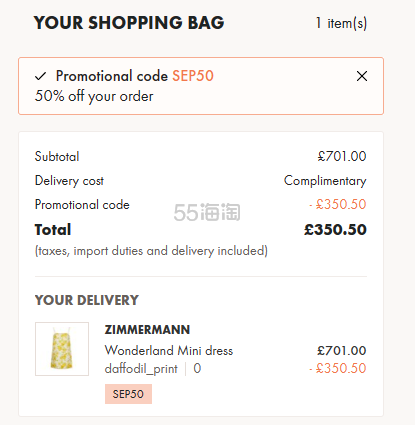Remove the SEP50 promotional code with the X

click(x=362, y=76)
